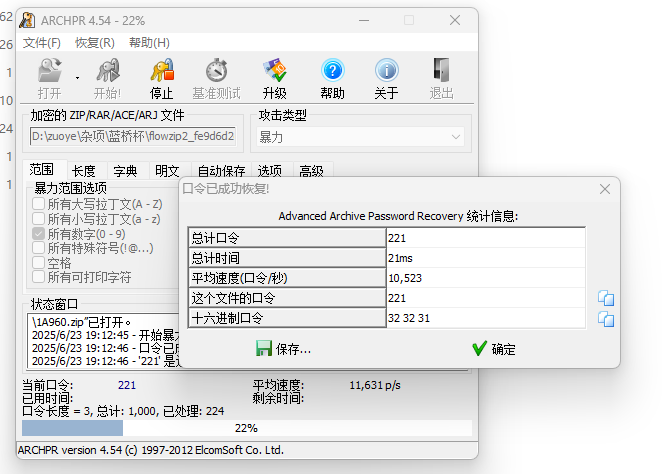Toggle 所有小写拉丁文(a - z) checkbox

[x=38, y=219]
